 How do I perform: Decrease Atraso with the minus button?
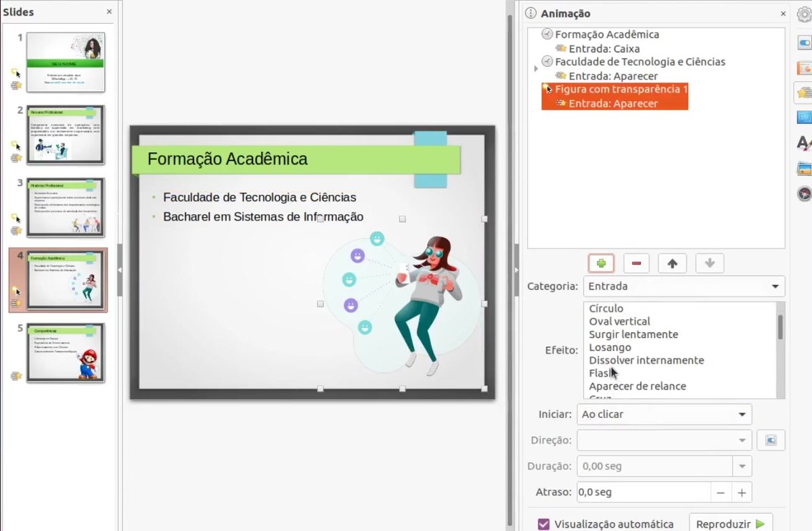click(x=721, y=492)
